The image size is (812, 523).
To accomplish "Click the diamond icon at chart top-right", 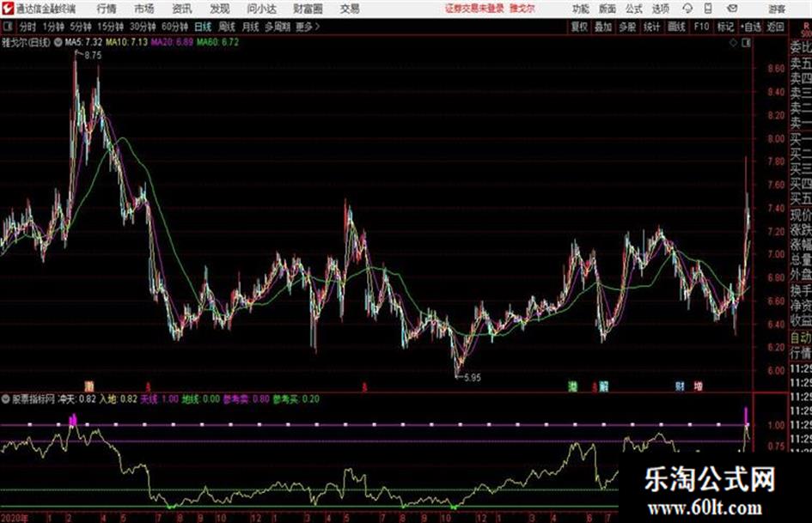I will 733,43.
